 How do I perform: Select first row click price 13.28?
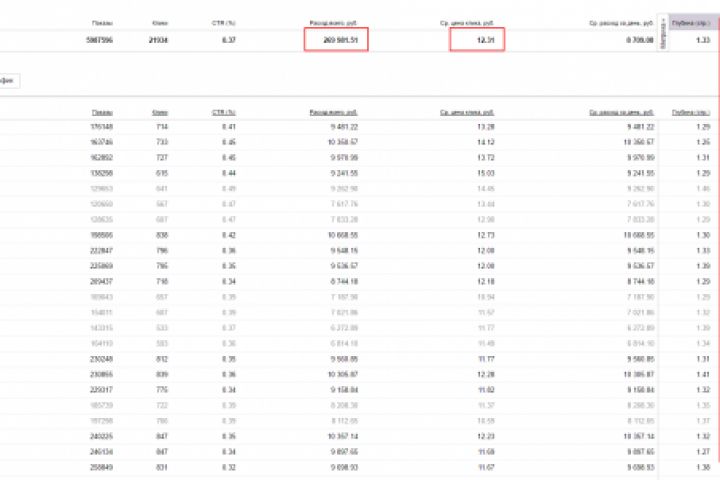click(x=486, y=127)
